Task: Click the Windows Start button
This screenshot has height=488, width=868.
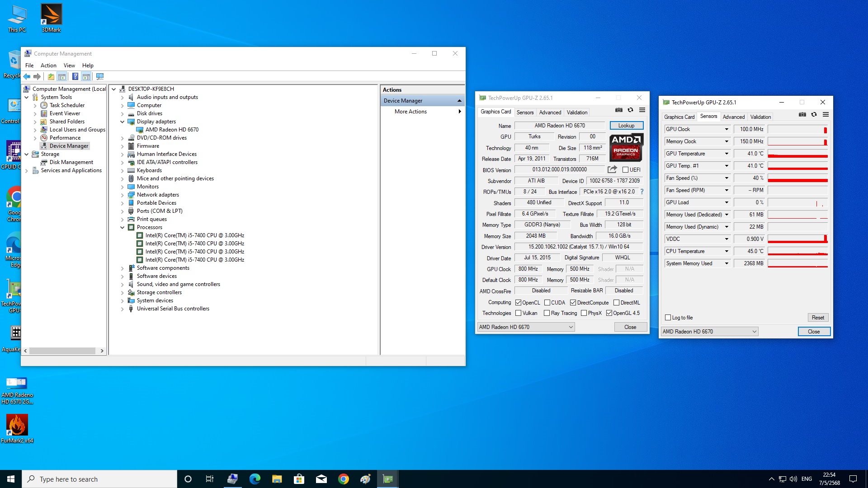Action: pyautogui.click(x=11, y=479)
